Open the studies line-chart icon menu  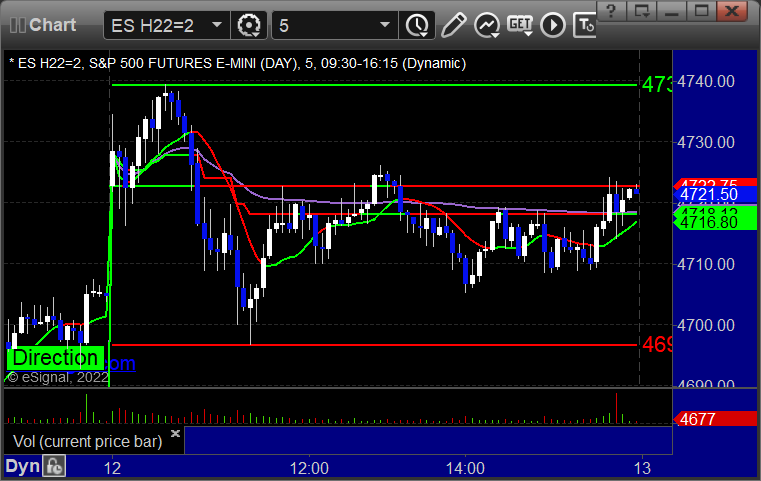[x=487, y=25]
